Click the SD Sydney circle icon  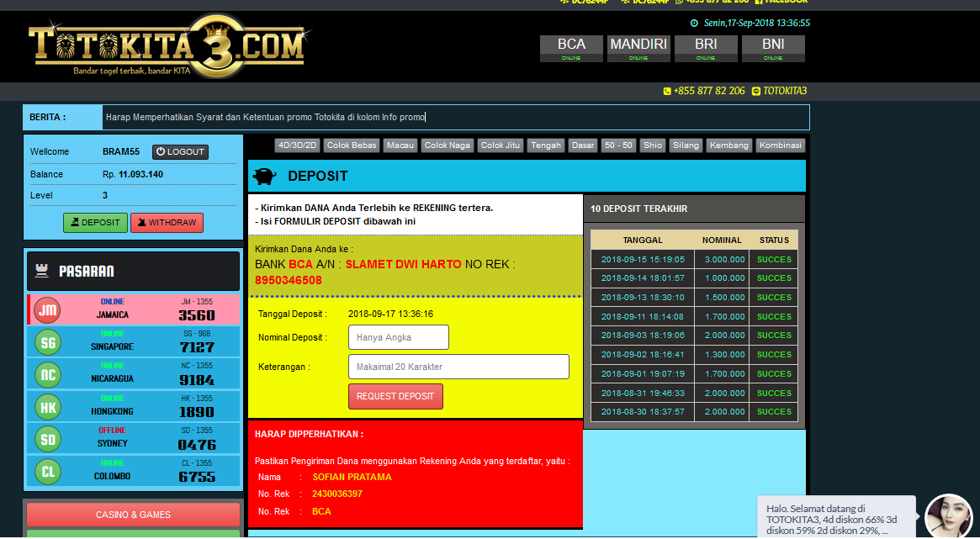[x=48, y=440]
